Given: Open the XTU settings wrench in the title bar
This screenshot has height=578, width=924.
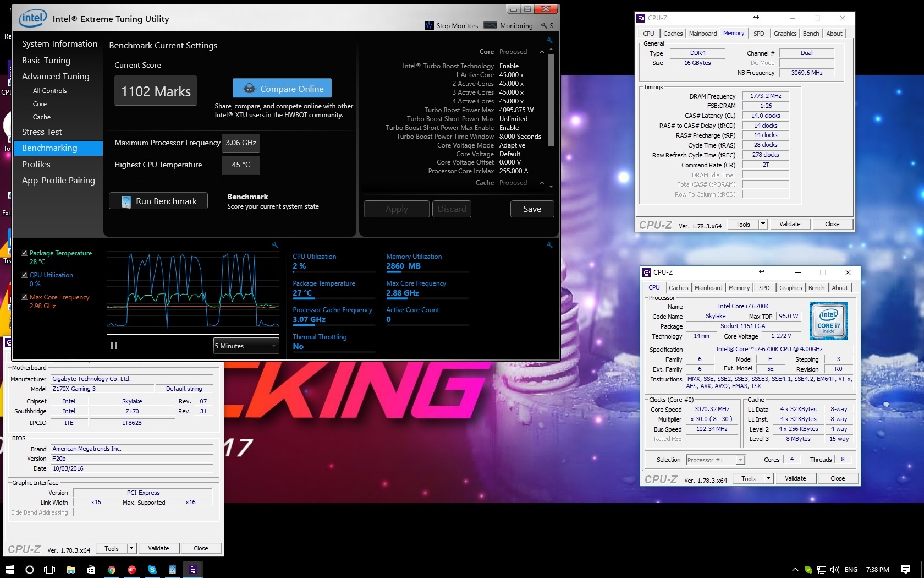Looking at the screenshot, I should point(544,25).
